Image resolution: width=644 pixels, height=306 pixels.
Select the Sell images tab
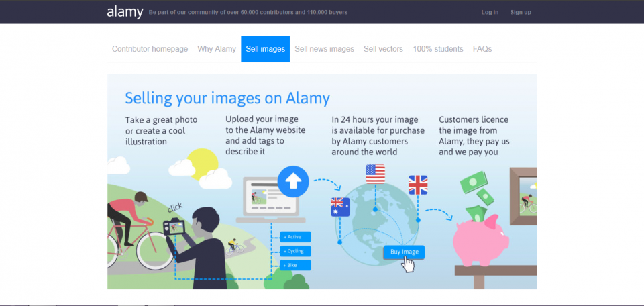click(265, 49)
